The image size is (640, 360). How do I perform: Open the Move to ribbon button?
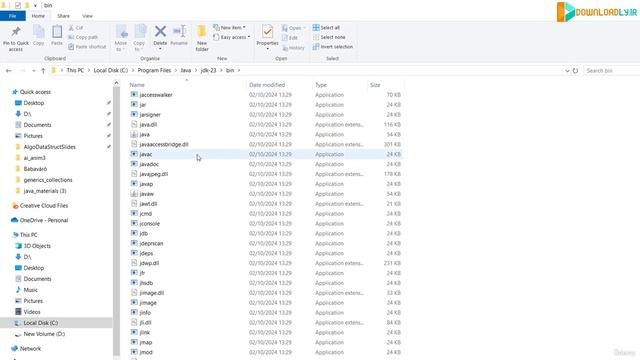click(x=121, y=38)
